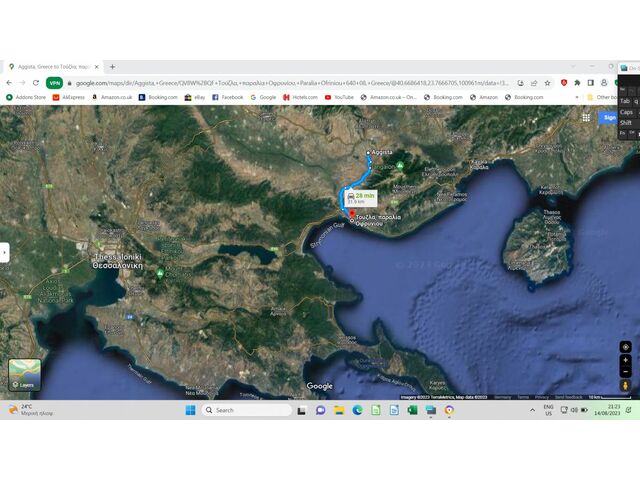Screen dimensions: 640x480
Task: Zoom in on the map
Action: click(625, 360)
